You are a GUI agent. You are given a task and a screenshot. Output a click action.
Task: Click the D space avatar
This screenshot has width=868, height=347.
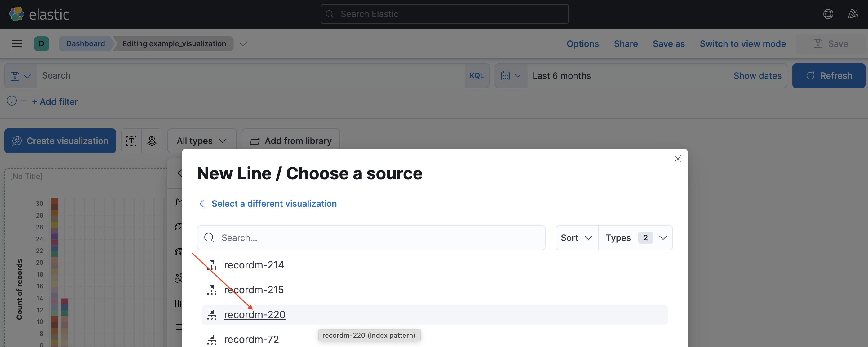[x=42, y=44]
